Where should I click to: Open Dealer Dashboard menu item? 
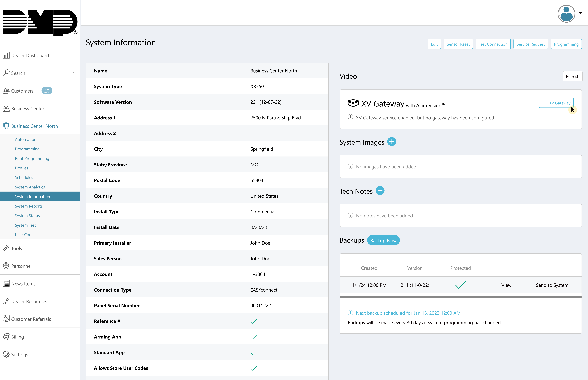coord(40,55)
